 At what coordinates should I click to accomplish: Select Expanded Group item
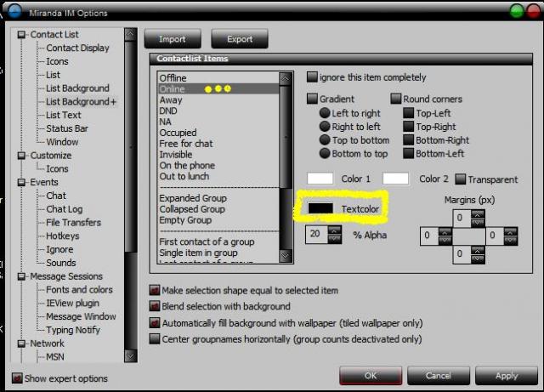218,198
